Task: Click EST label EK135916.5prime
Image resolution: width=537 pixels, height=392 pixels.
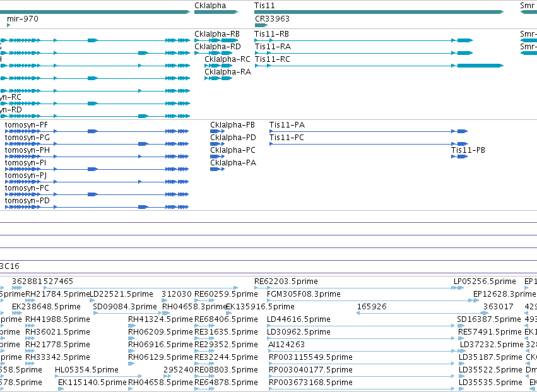Action: coord(260,307)
